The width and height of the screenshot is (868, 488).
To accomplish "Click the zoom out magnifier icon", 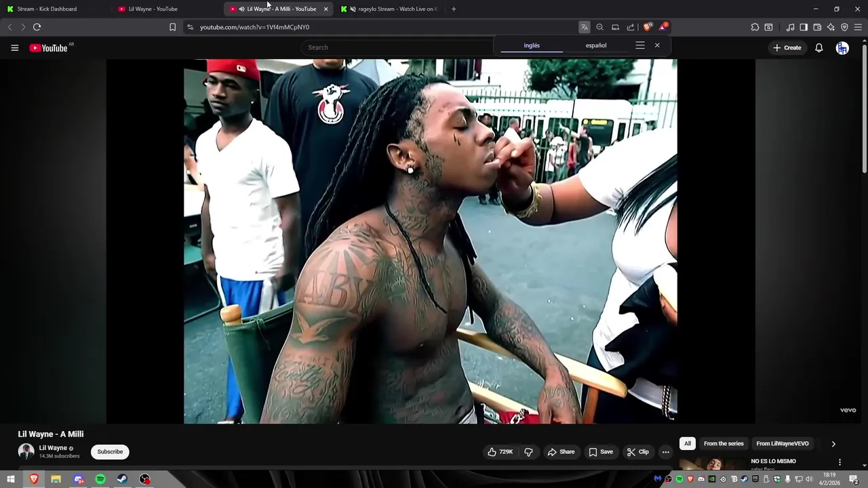I will [x=599, y=27].
